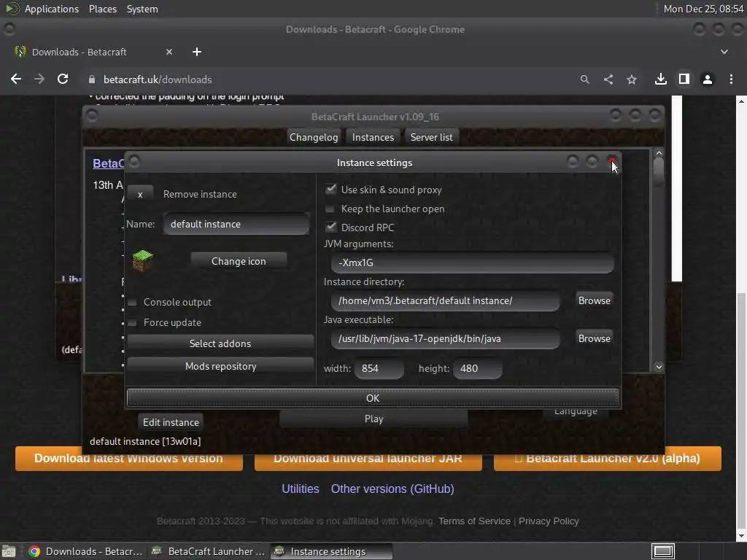Click launcher changelog scroll down arrow
The height and width of the screenshot is (560, 747).
click(x=659, y=367)
